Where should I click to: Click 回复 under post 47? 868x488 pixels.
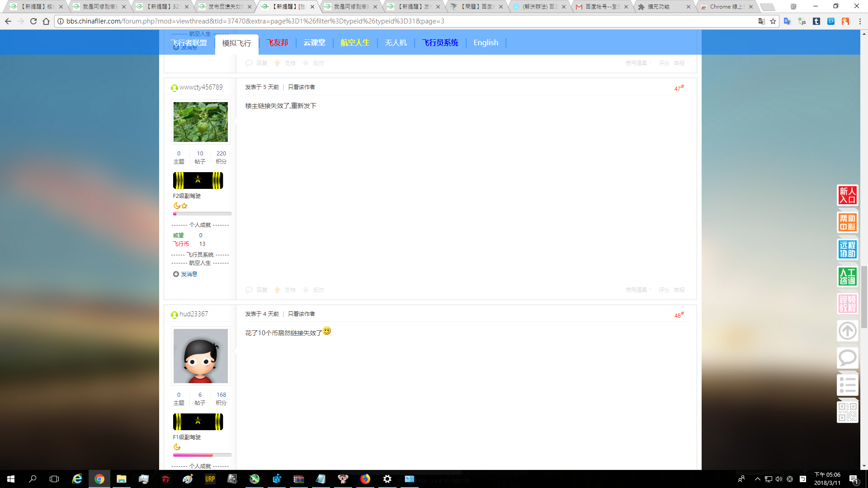coord(257,290)
